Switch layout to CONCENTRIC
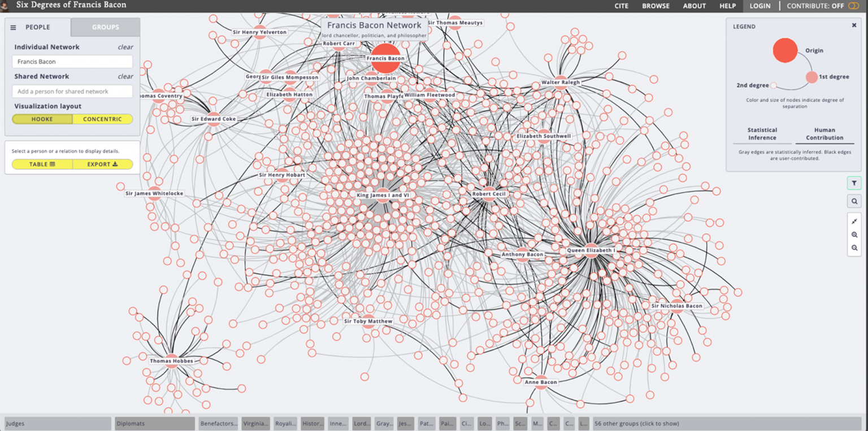The image size is (868, 431). tap(102, 119)
